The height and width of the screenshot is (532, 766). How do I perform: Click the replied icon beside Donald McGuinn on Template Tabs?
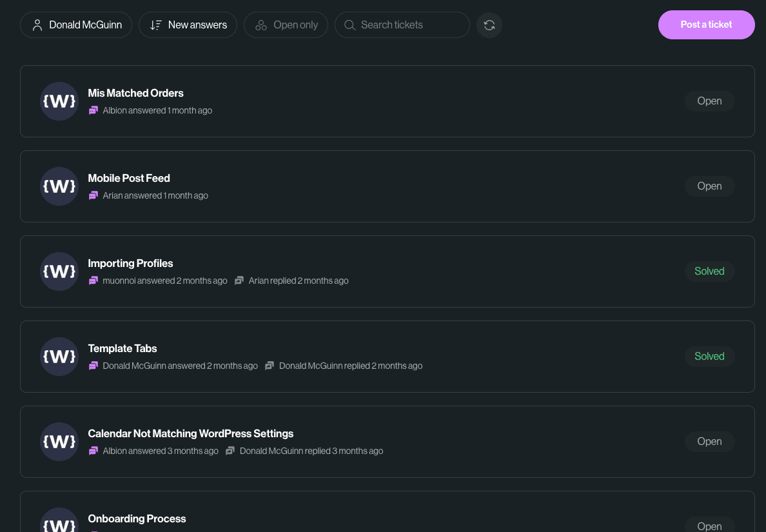click(x=270, y=366)
